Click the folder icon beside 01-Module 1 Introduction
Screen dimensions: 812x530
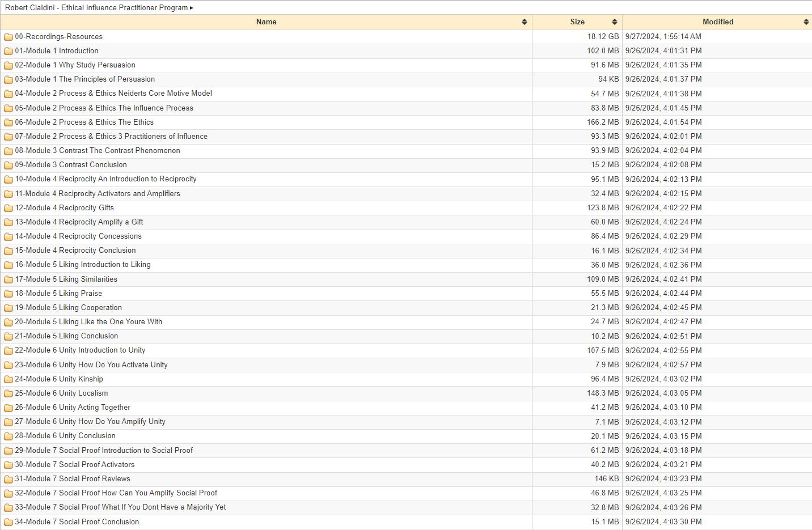click(x=9, y=51)
